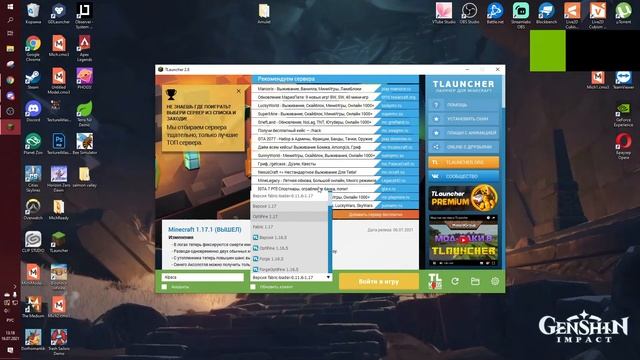
Task: Select the LuckyWorld server row
Action: click(x=335, y=105)
